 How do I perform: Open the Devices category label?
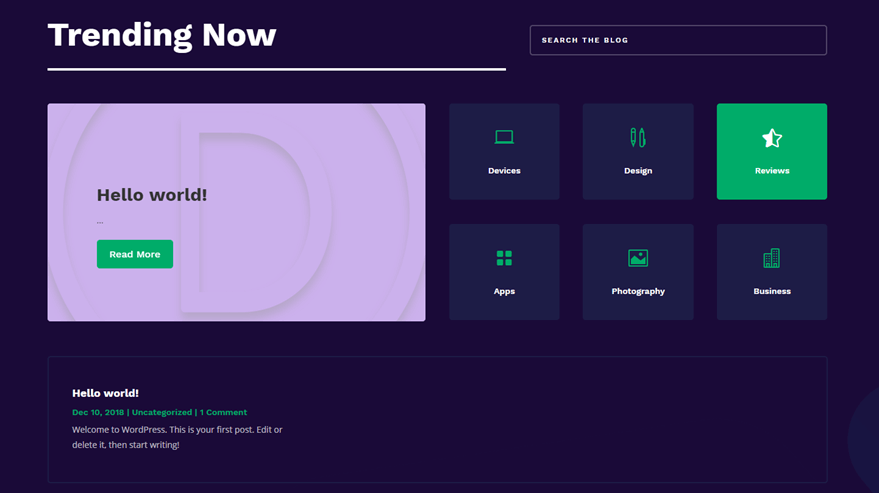point(504,171)
